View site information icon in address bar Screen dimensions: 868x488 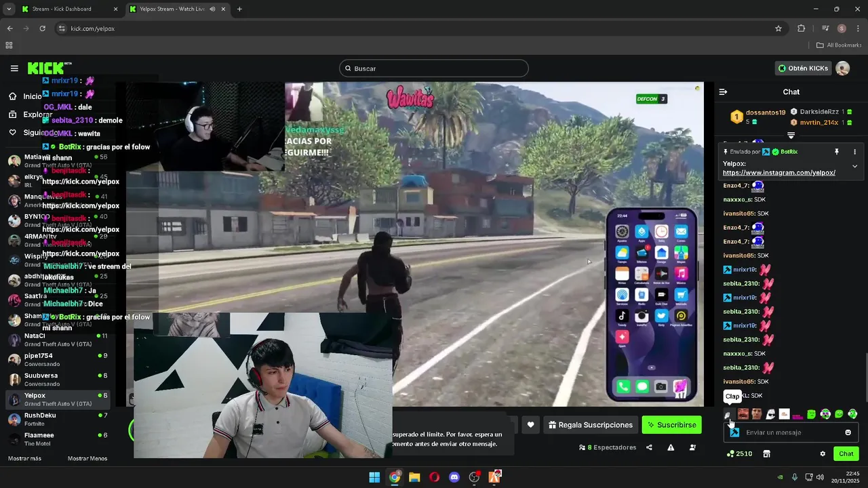62,28
